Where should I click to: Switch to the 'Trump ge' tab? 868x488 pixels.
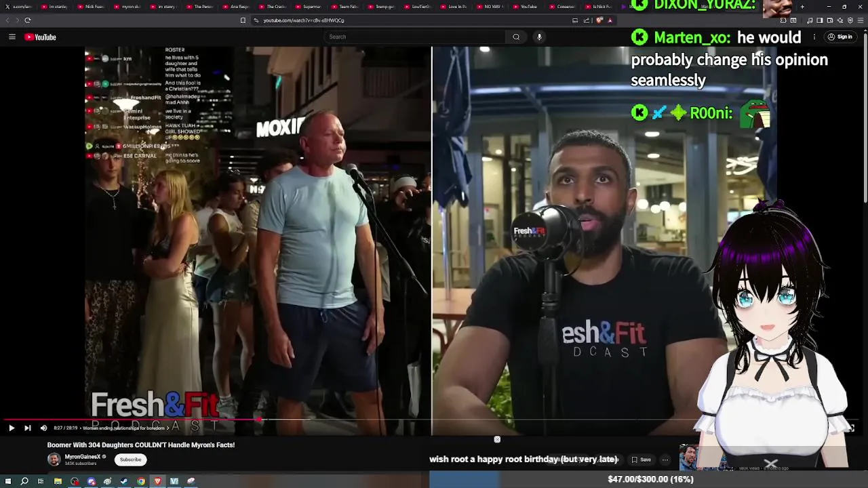[380, 7]
